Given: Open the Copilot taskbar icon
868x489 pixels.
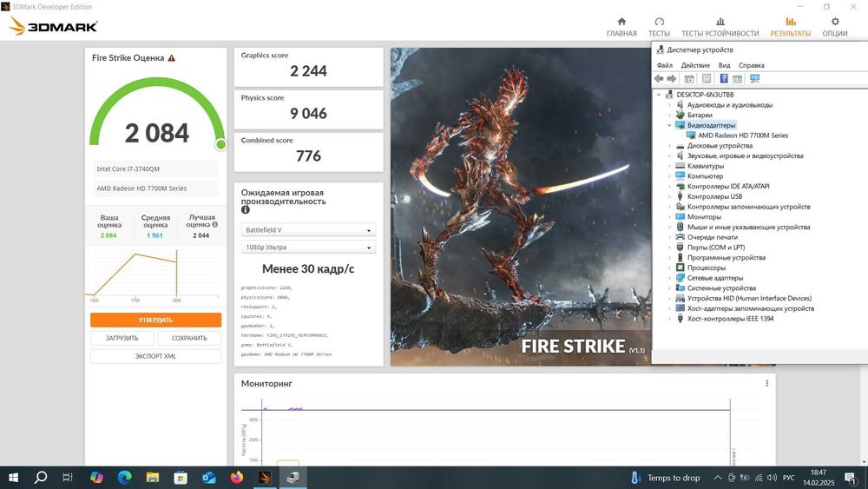Looking at the screenshot, I should coord(96,478).
